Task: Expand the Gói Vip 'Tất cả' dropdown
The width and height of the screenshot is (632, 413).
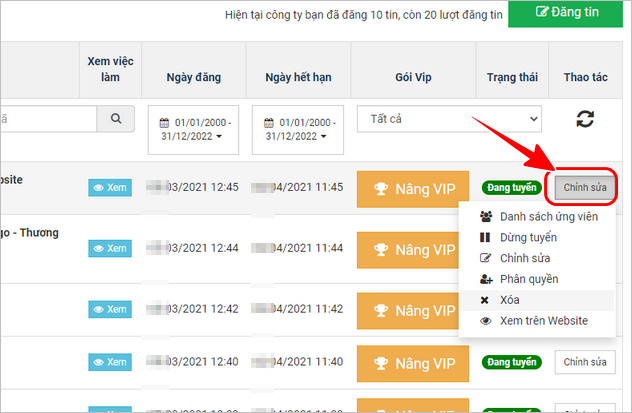Action: pyautogui.click(x=412, y=119)
